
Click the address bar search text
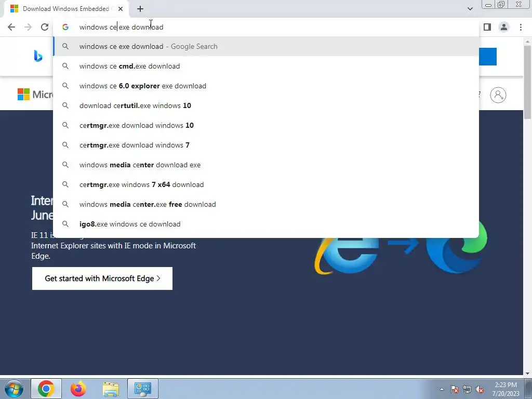pyautogui.click(x=121, y=27)
